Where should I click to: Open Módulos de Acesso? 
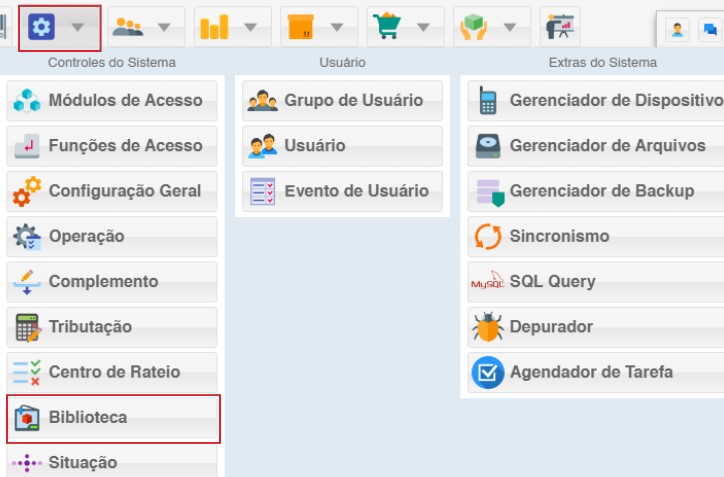[112, 101]
